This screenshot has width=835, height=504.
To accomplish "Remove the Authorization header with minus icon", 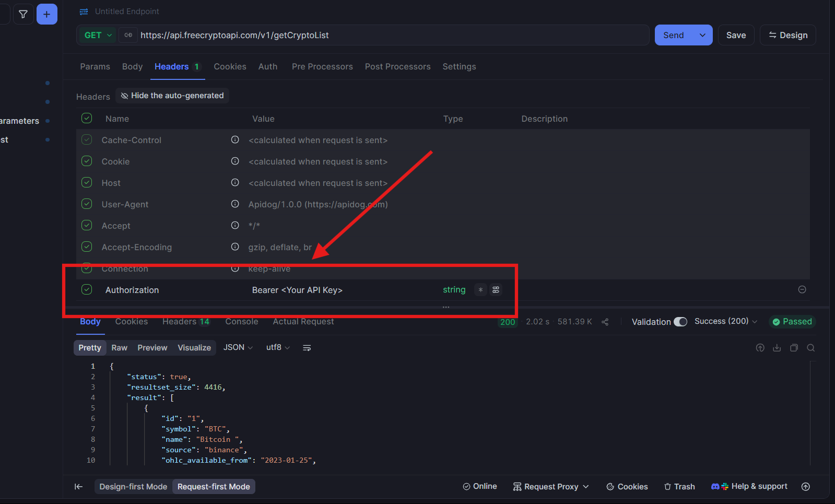I will (802, 290).
